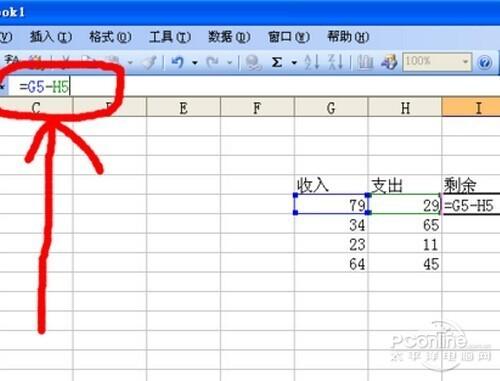Select cell with value 45
500x381 pixels.
pyautogui.click(x=405, y=263)
